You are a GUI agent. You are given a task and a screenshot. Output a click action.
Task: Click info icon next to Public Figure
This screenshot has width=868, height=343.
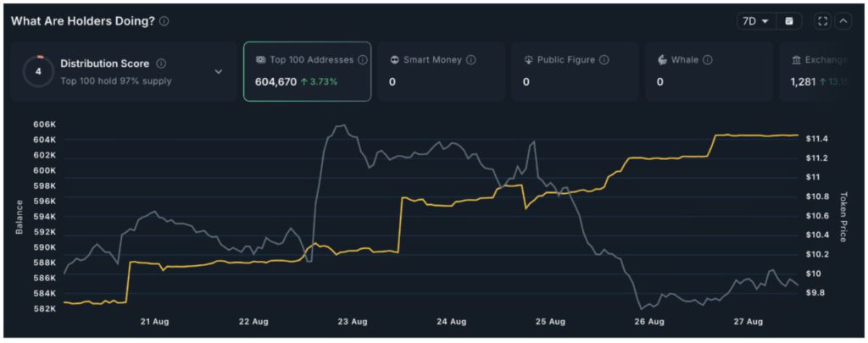[x=604, y=60]
